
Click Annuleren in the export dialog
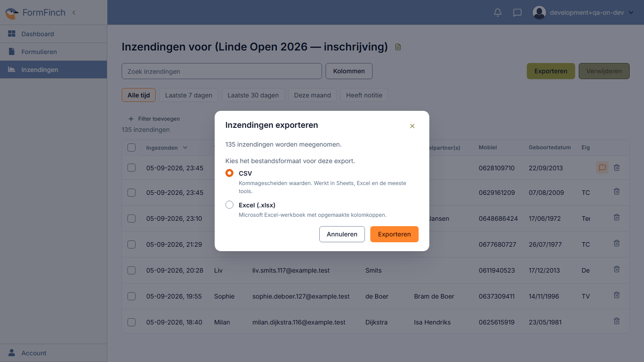[x=342, y=234]
